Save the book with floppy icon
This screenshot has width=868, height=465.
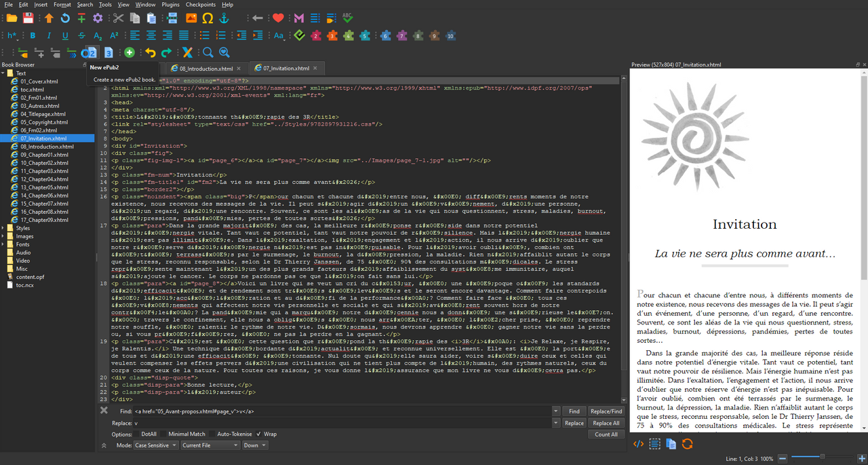(x=28, y=18)
